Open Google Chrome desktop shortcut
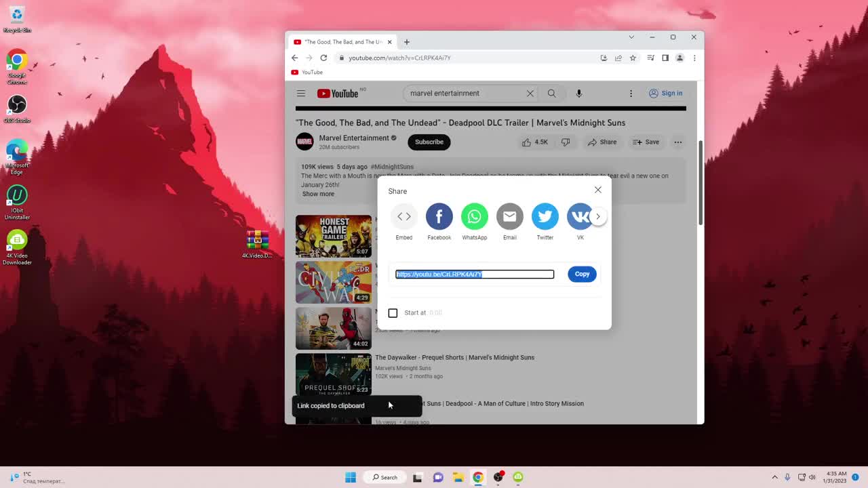The height and width of the screenshot is (488, 868). point(17,67)
